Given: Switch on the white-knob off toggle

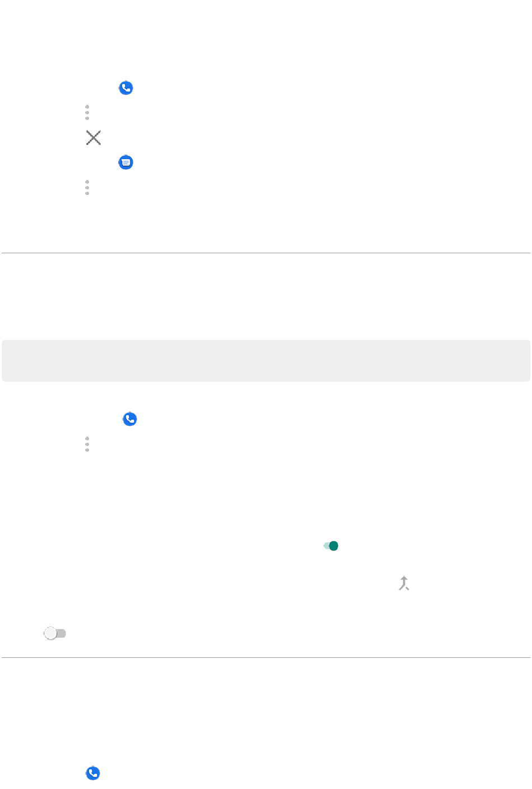Looking at the screenshot, I should (55, 633).
